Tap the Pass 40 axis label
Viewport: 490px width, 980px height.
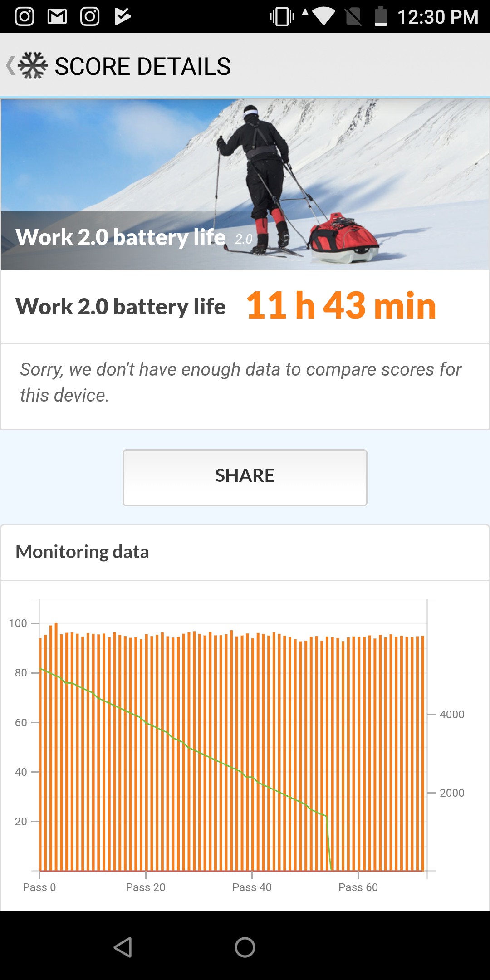pyautogui.click(x=252, y=887)
